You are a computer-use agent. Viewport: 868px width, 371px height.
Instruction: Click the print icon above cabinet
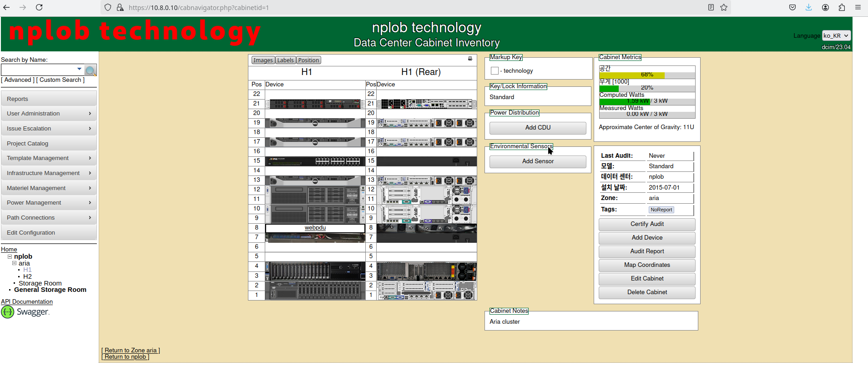pyautogui.click(x=470, y=59)
